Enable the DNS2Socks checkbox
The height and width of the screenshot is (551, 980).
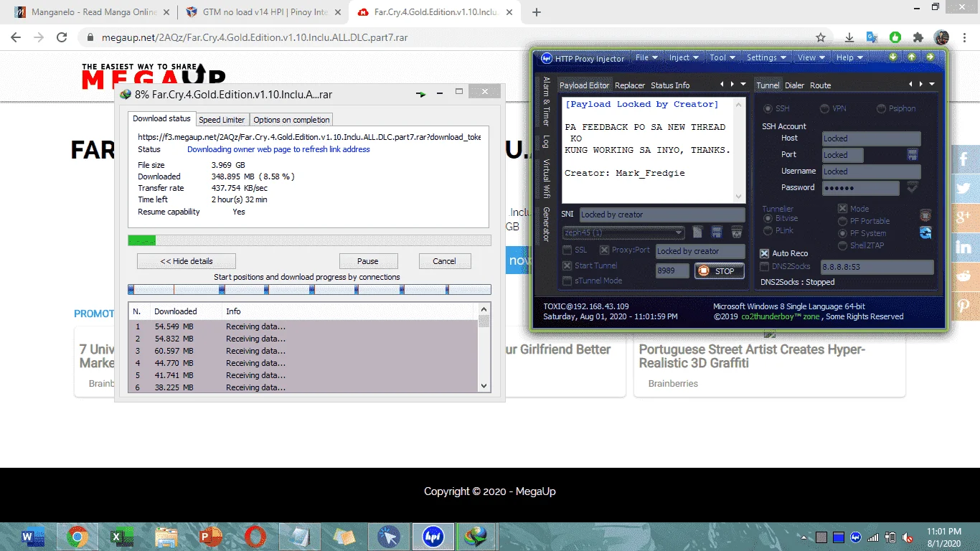[x=765, y=266]
